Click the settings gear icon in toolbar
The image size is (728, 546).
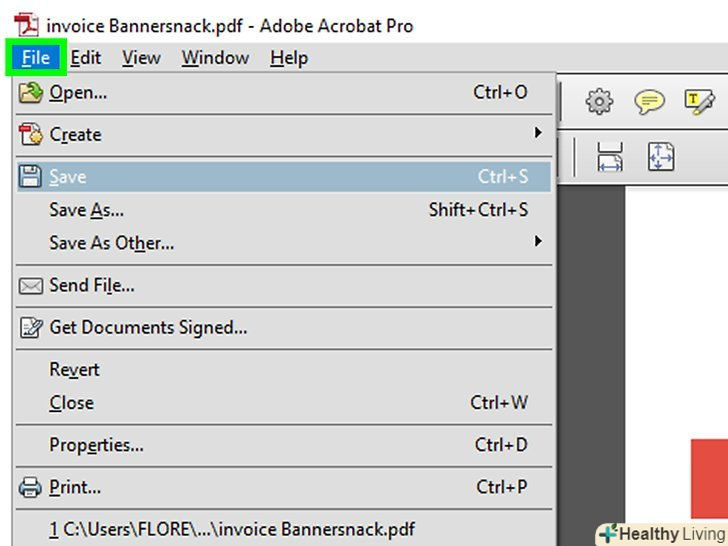pyautogui.click(x=599, y=101)
